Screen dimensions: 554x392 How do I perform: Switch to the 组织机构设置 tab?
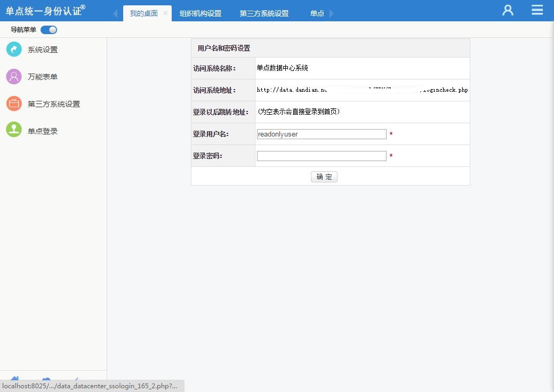tap(200, 13)
